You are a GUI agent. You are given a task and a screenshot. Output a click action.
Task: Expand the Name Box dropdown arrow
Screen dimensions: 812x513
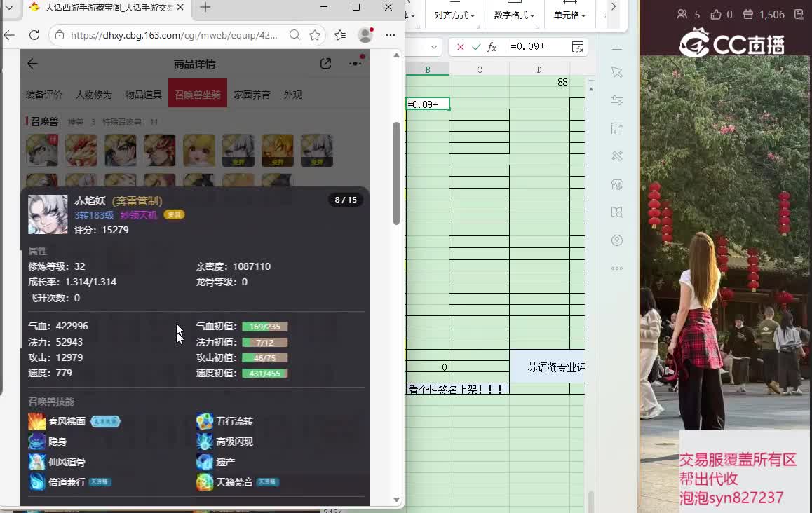(434, 46)
